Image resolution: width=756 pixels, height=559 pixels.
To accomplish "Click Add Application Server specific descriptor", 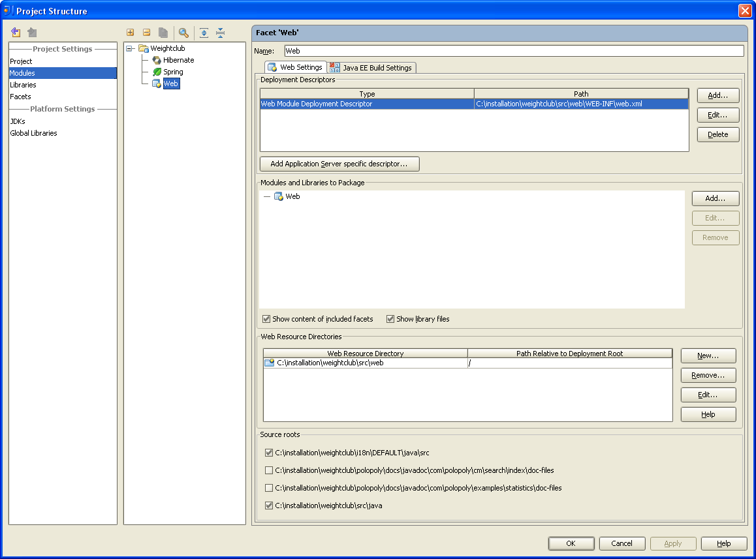I will pos(339,164).
